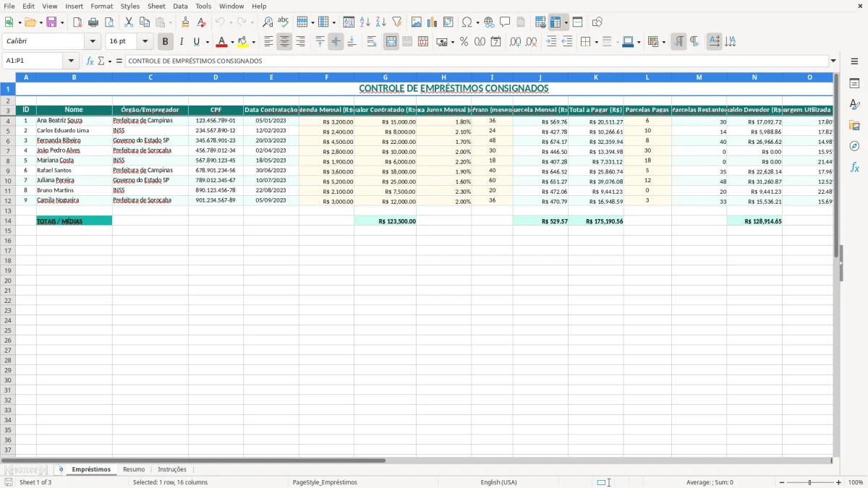Open the Borders dropdown arrow
Viewport: 868px width, 488px height.
click(x=597, y=42)
